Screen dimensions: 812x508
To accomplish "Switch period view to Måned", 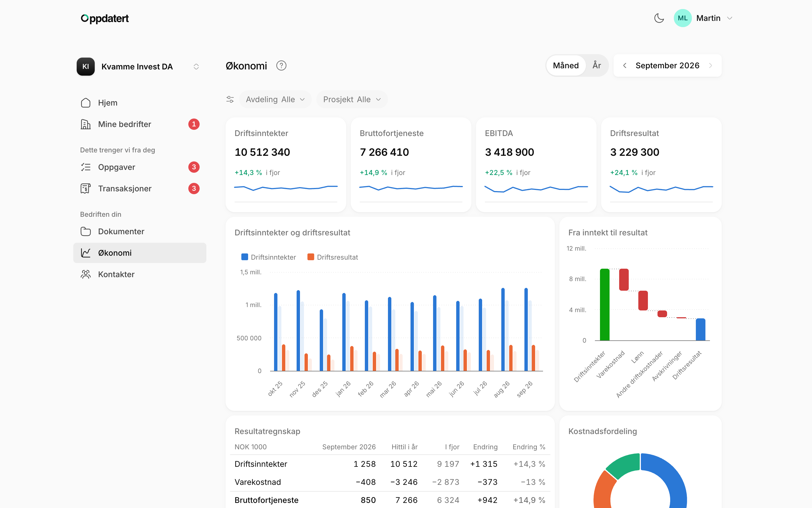I will [x=566, y=65].
